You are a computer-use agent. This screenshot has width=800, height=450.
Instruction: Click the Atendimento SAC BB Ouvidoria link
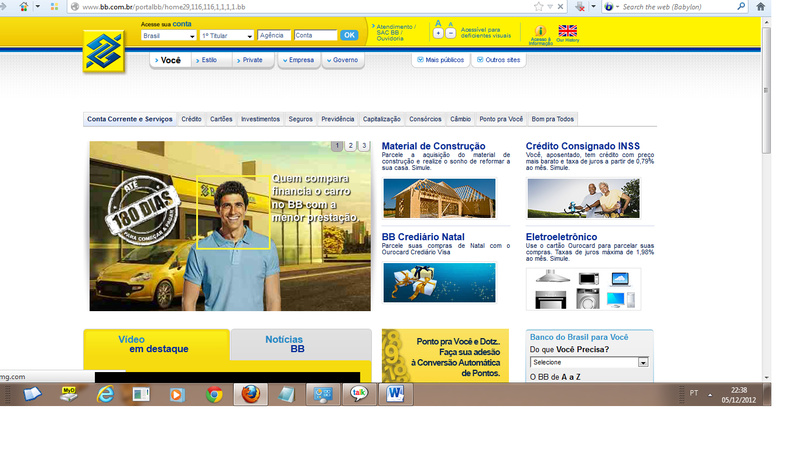pyautogui.click(x=394, y=33)
